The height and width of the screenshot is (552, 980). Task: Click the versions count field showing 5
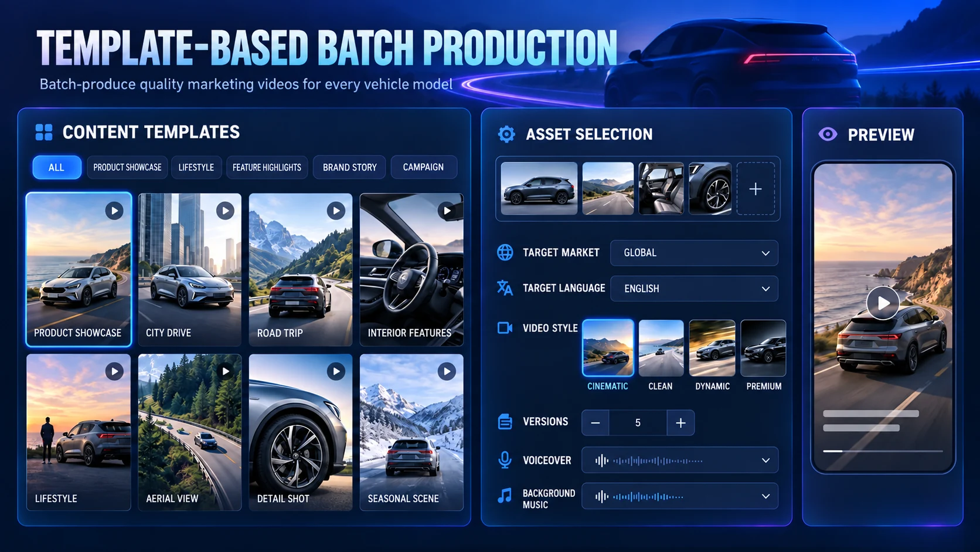tap(638, 423)
